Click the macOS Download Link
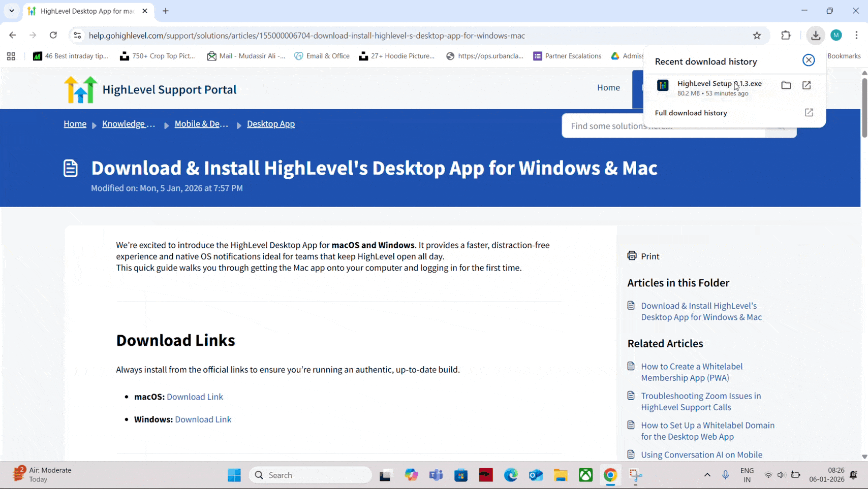The image size is (868, 489). click(195, 397)
